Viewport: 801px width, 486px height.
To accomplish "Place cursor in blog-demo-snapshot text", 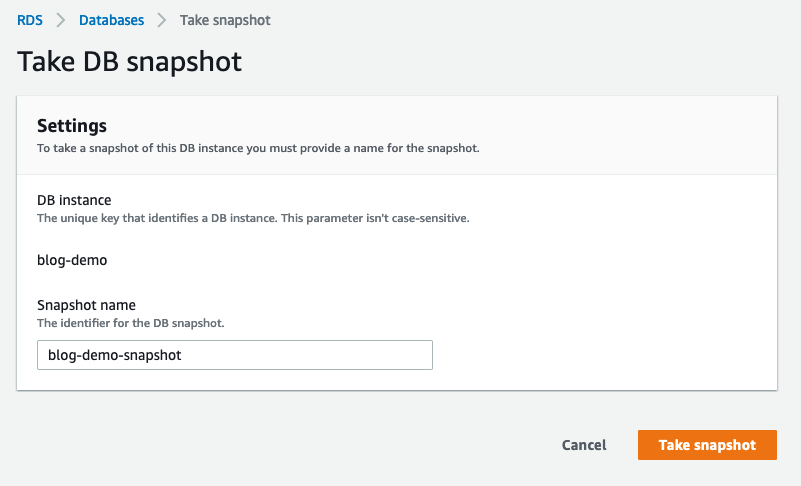I will pos(115,355).
